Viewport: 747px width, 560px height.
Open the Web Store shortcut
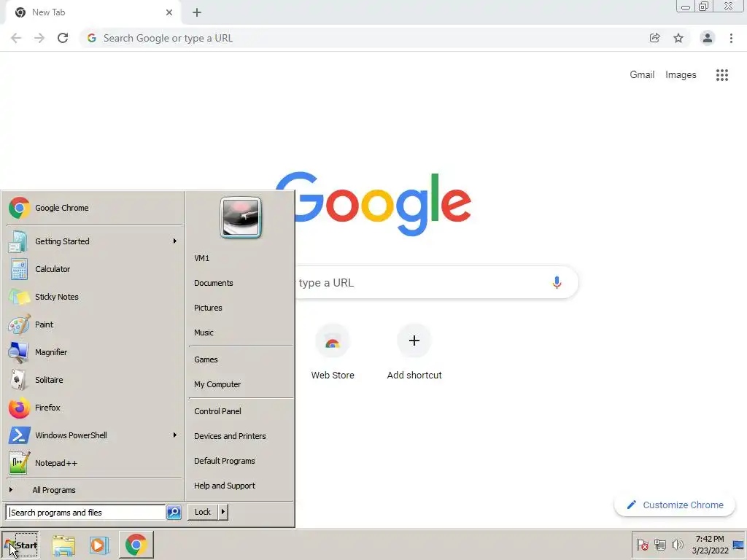(x=333, y=352)
